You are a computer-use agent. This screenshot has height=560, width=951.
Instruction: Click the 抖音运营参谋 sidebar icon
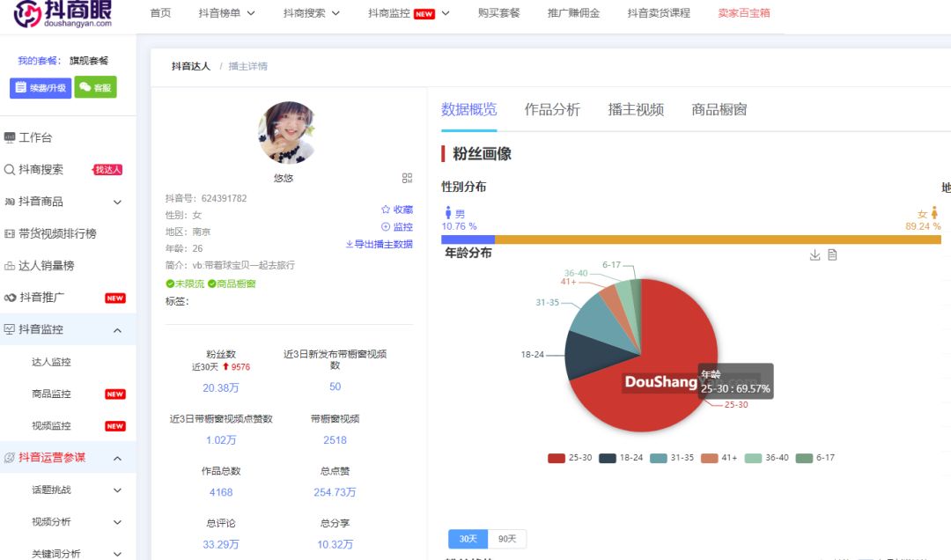click(x=10, y=458)
